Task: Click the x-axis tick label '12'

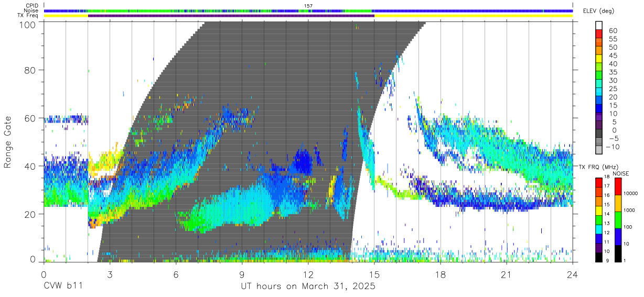Action: pyautogui.click(x=308, y=274)
